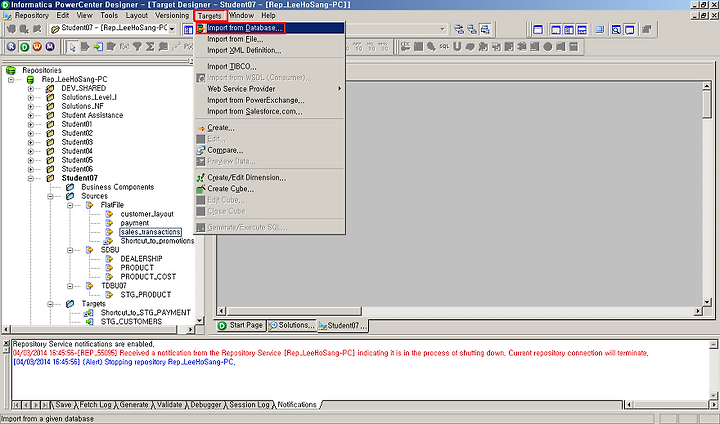Collapse the FlatFile node

pyautogui.click(x=70, y=205)
